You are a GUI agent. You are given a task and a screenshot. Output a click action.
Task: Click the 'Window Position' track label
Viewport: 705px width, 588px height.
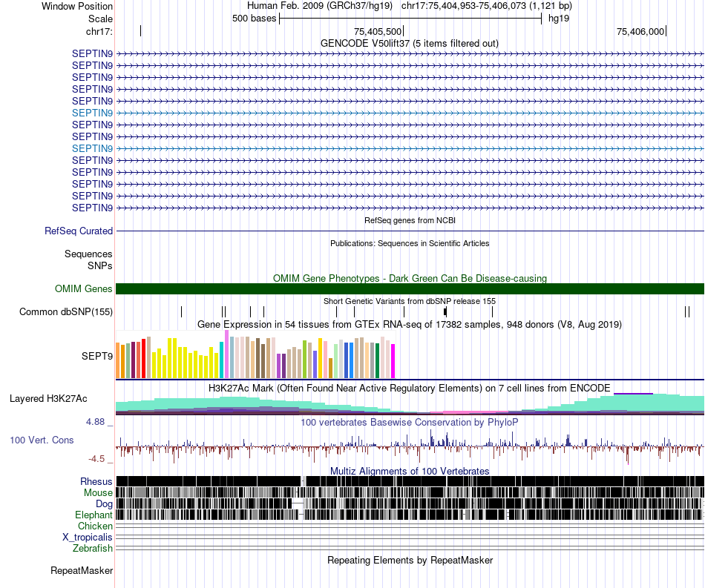tap(77, 6)
